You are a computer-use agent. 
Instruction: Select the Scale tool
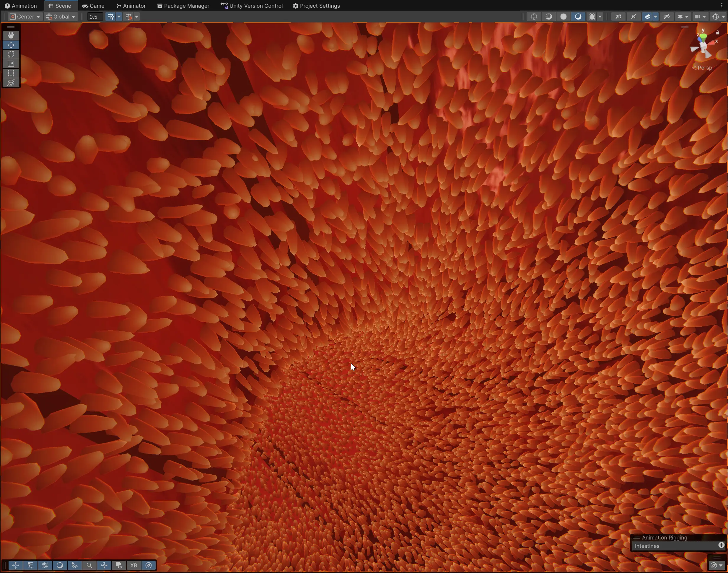coord(11,64)
